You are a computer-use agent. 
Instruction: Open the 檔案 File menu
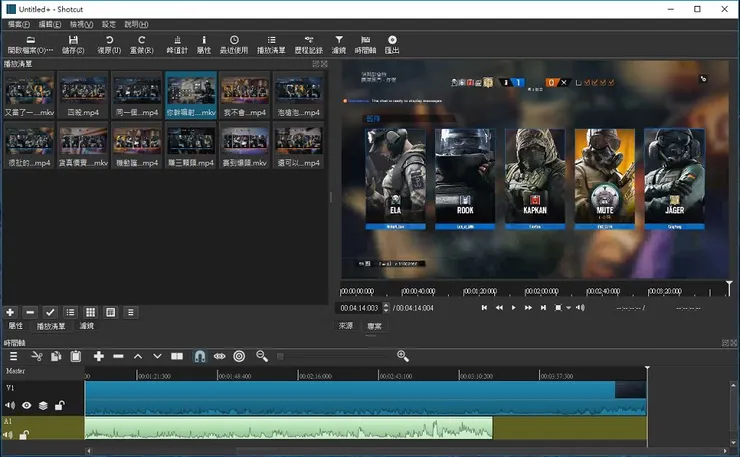18,24
